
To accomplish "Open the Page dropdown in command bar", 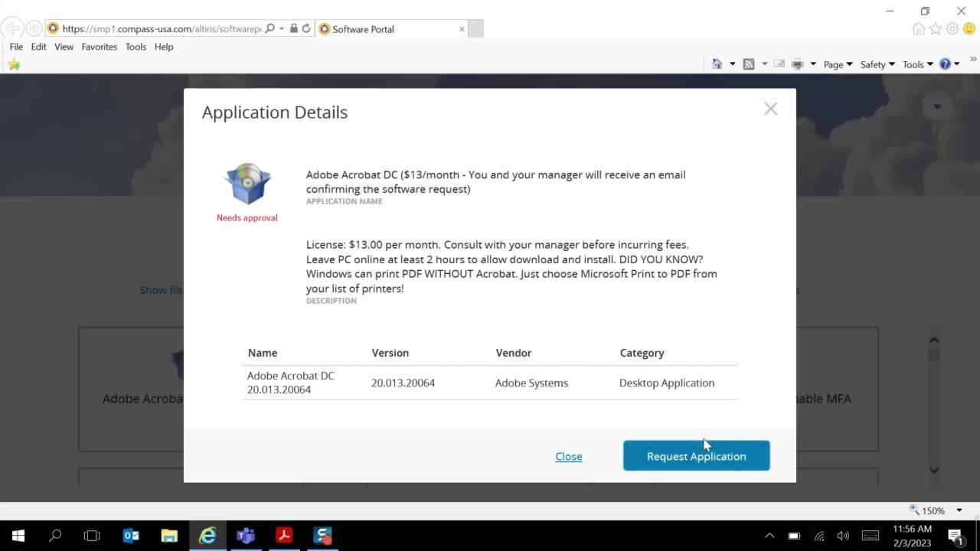I will (x=838, y=64).
